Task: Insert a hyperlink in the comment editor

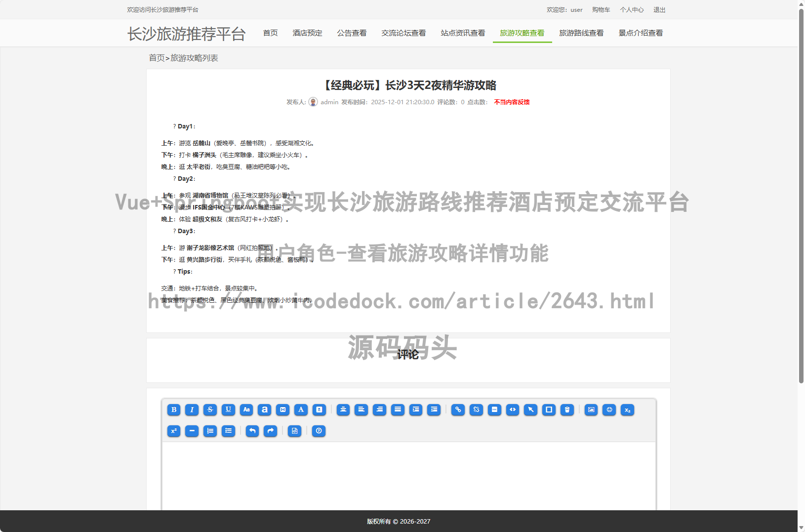Action: tap(458, 409)
